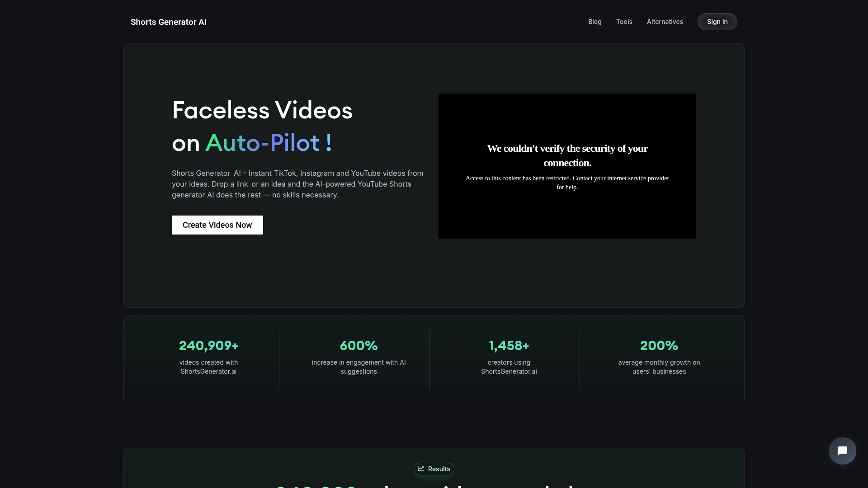The image size is (868, 488).
Task: Click 'increase in engagement with AI suggestions' text
Action: [x=359, y=367]
